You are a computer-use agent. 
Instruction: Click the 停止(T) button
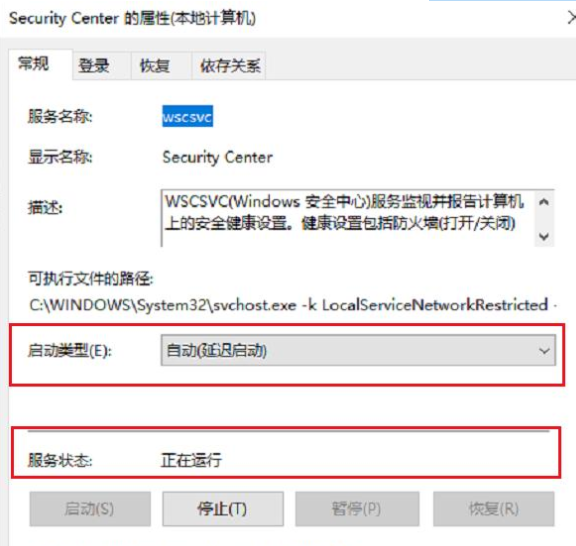[x=223, y=509]
